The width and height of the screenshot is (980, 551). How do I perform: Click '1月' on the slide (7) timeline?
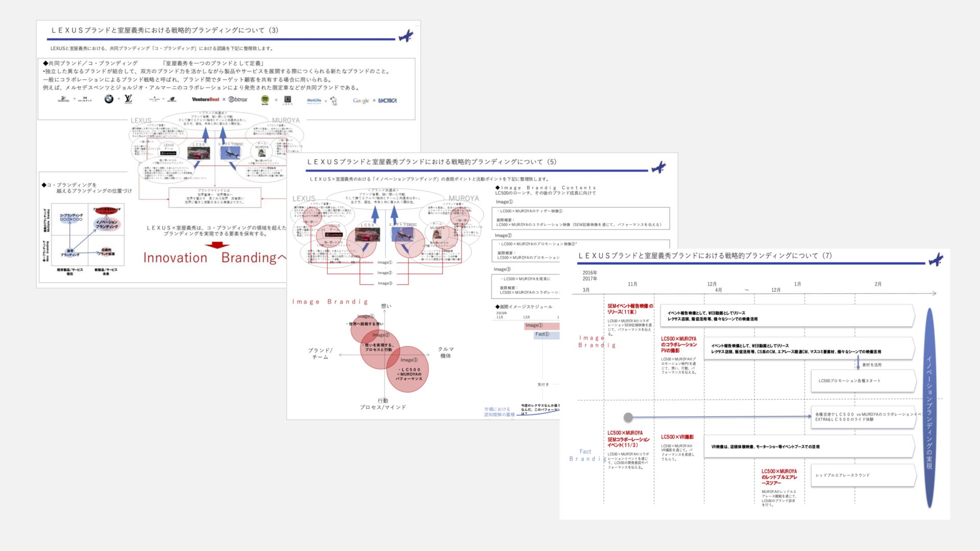coord(798,284)
